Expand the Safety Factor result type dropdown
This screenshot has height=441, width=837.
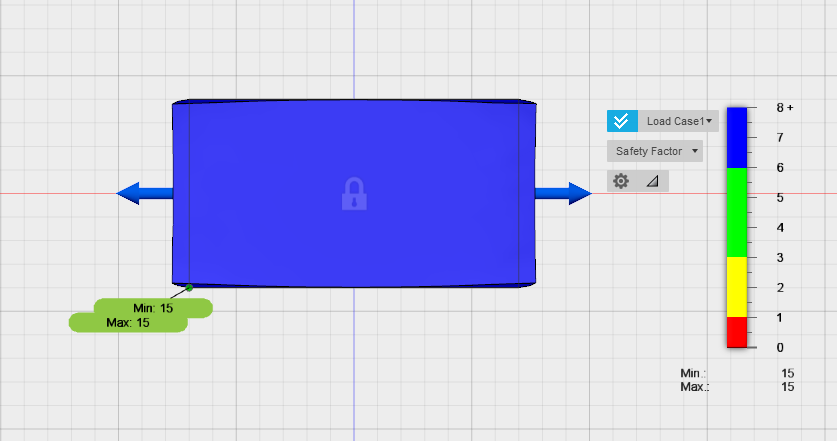pos(655,151)
